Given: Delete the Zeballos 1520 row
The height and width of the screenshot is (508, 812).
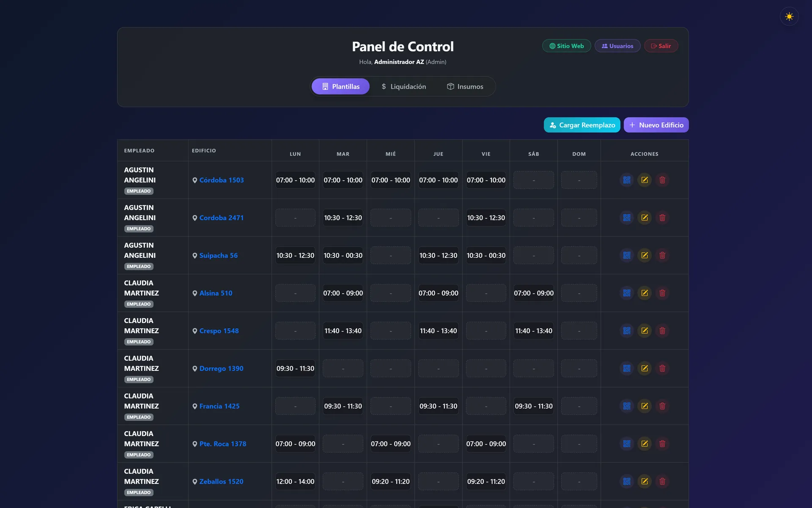Looking at the screenshot, I should [662, 481].
